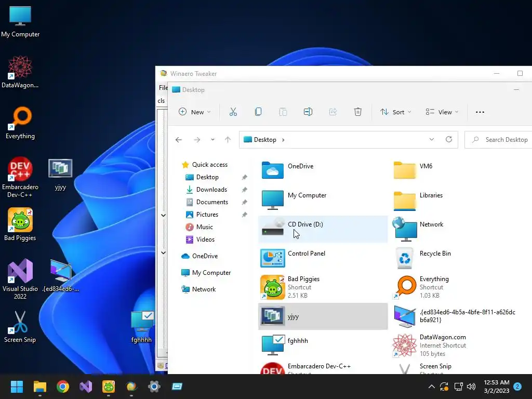532x399 pixels.
Task: Select Network item in the file list
Action: tap(455, 229)
